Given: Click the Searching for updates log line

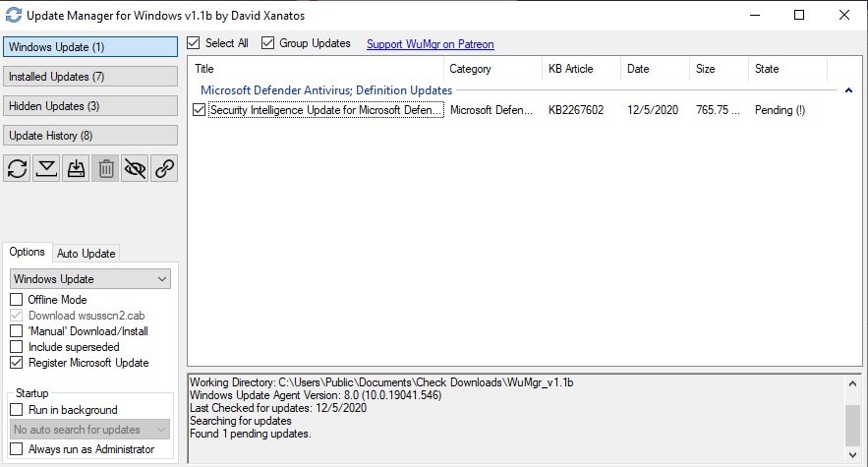Looking at the screenshot, I should tap(240, 421).
